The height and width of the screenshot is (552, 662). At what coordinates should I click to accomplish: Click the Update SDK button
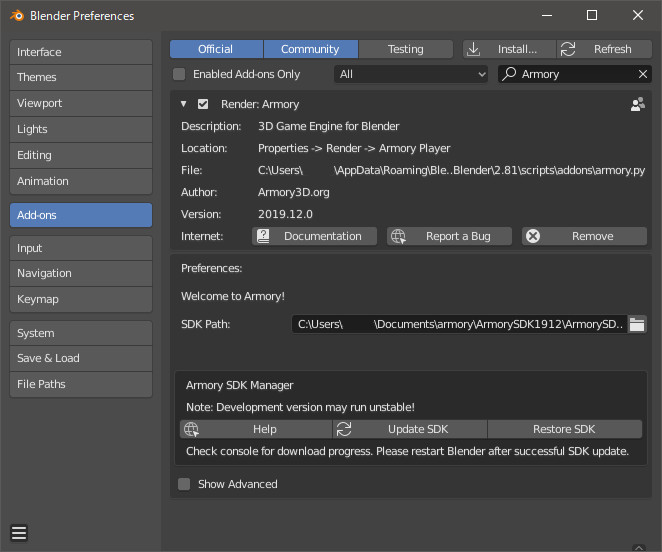[410, 429]
